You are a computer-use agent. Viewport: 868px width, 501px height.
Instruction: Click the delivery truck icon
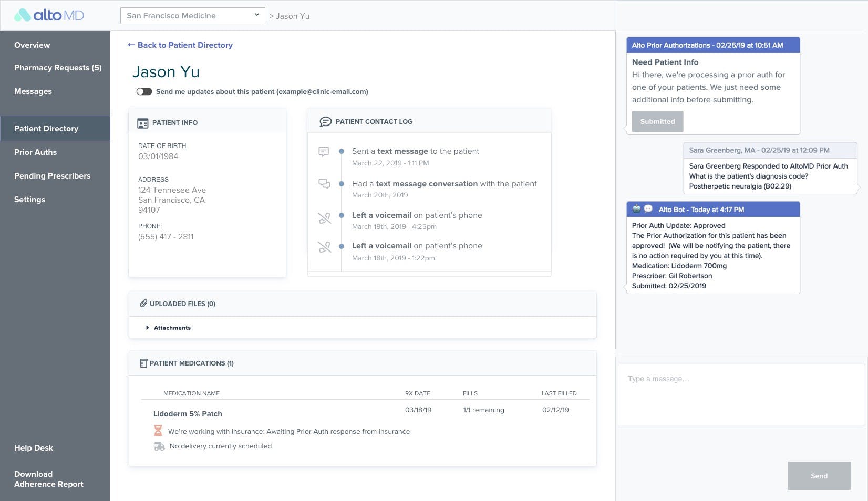[x=159, y=446]
